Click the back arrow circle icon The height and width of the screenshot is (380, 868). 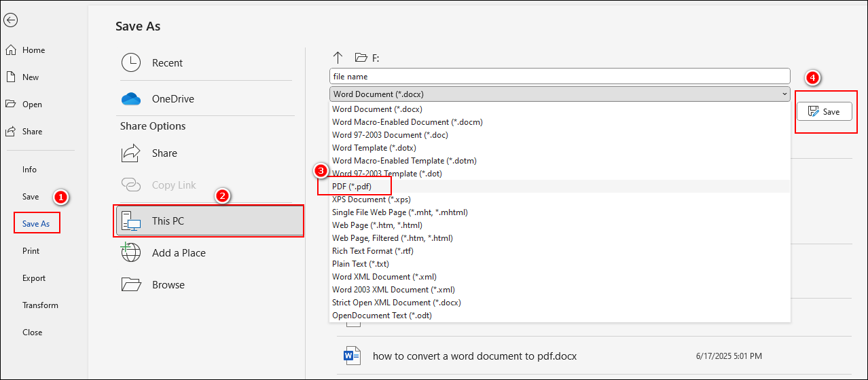[x=10, y=20]
